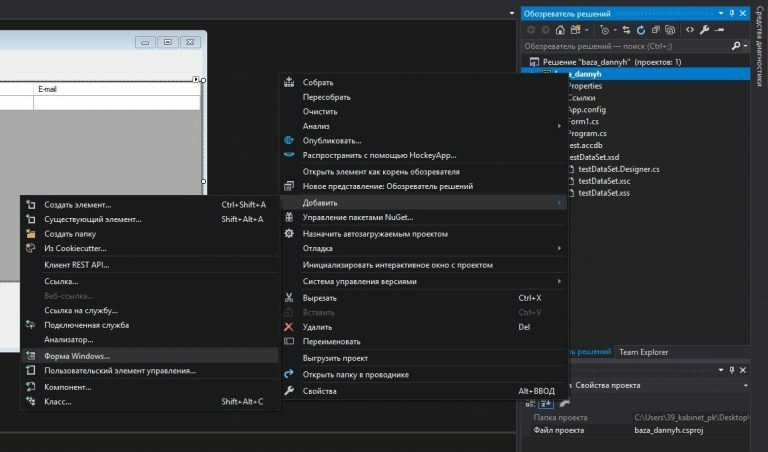Click the E-mail column header in form grid

click(x=117, y=89)
